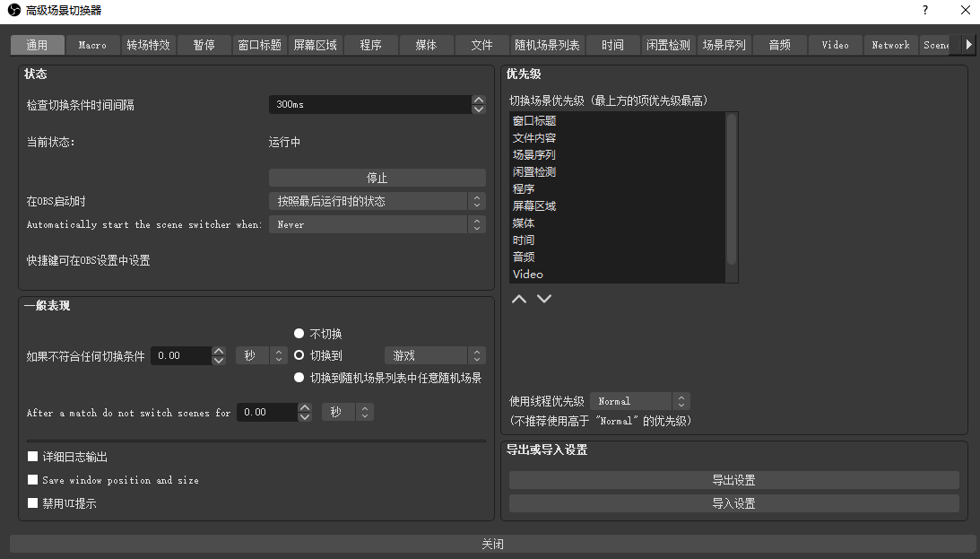Decrease the After a match 0.00 duration
This screenshot has width=980, height=559.
pos(304,416)
